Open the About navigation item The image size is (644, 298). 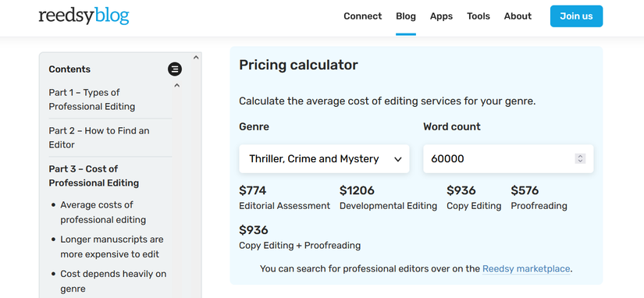click(518, 16)
